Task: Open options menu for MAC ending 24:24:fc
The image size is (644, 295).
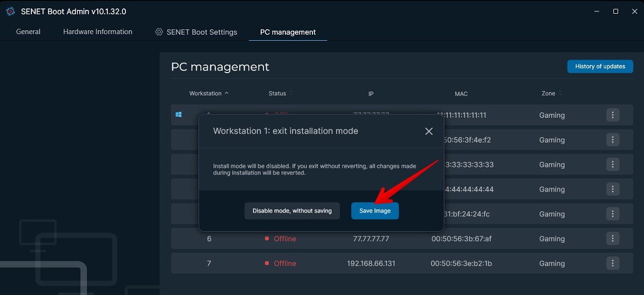Action: [613, 214]
